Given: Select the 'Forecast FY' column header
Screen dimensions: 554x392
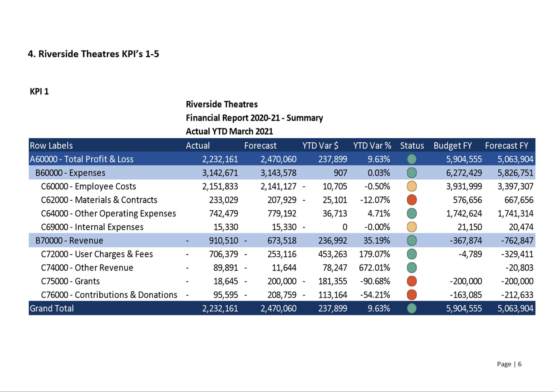Looking at the screenshot, I should (x=507, y=146).
